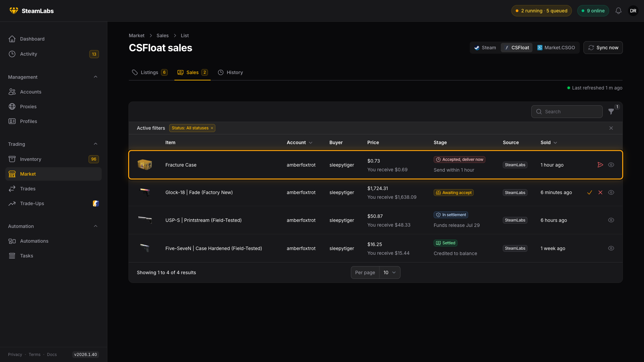View details of Glock-18 Fade sale
The image size is (644, 362).
point(611,192)
